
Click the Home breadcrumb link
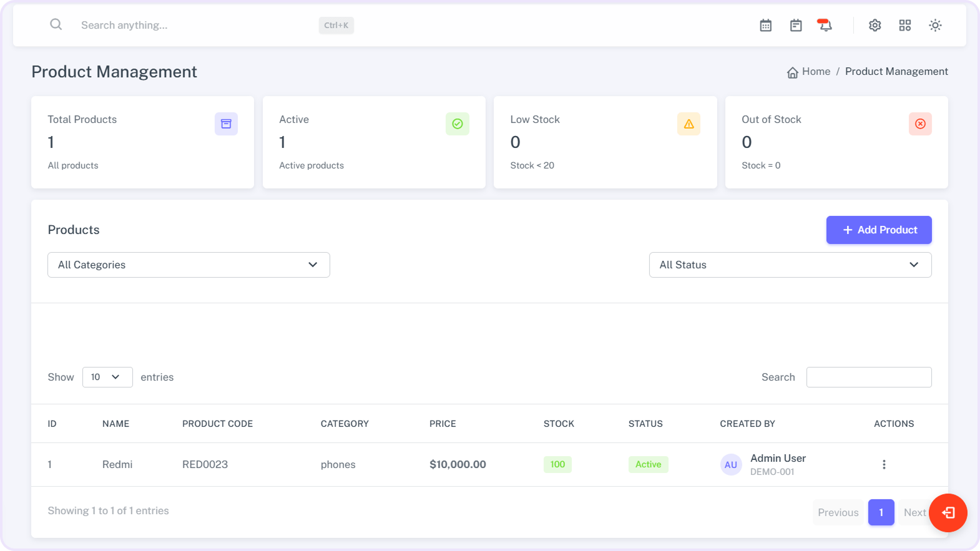tap(816, 72)
